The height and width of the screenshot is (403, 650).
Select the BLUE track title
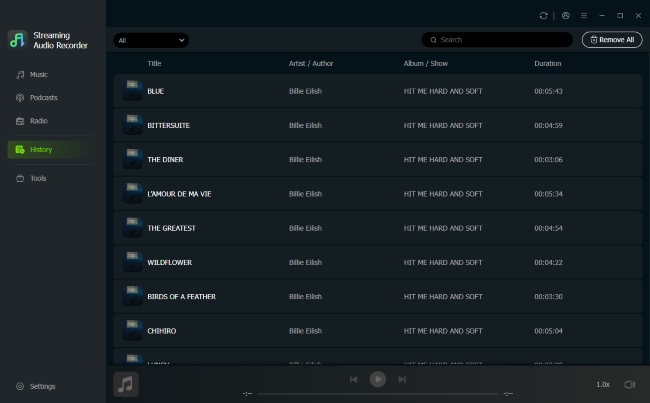(155, 91)
